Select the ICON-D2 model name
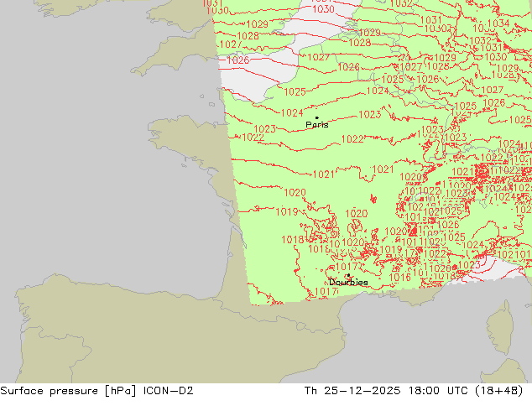Screen dimensions: 532x411 point(169,390)
